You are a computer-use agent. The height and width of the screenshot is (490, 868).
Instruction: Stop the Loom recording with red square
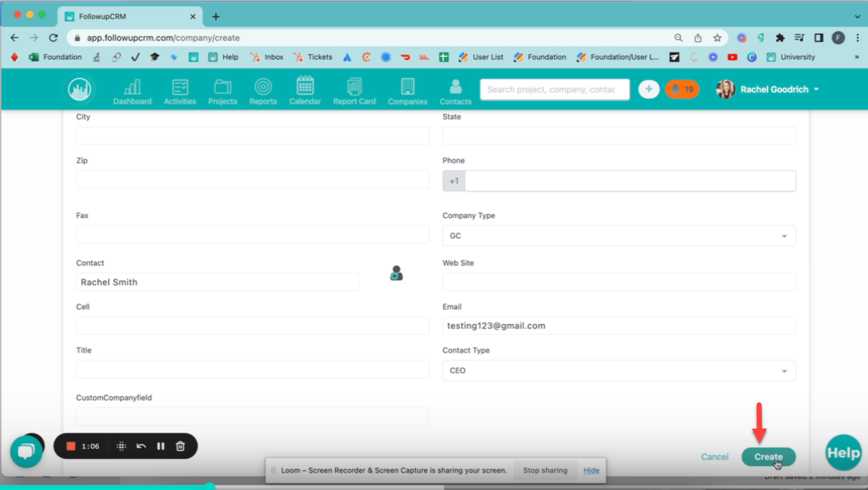71,446
